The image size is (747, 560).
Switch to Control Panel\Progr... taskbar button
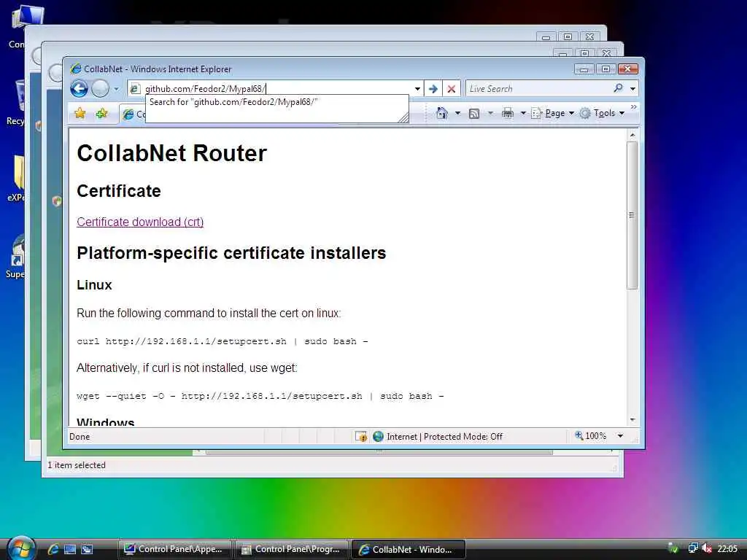click(292, 549)
